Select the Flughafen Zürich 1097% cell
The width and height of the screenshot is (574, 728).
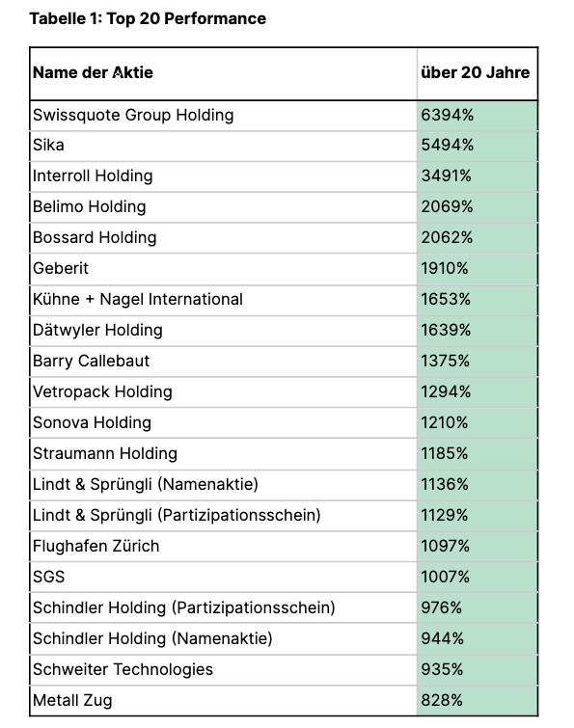tap(478, 546)
